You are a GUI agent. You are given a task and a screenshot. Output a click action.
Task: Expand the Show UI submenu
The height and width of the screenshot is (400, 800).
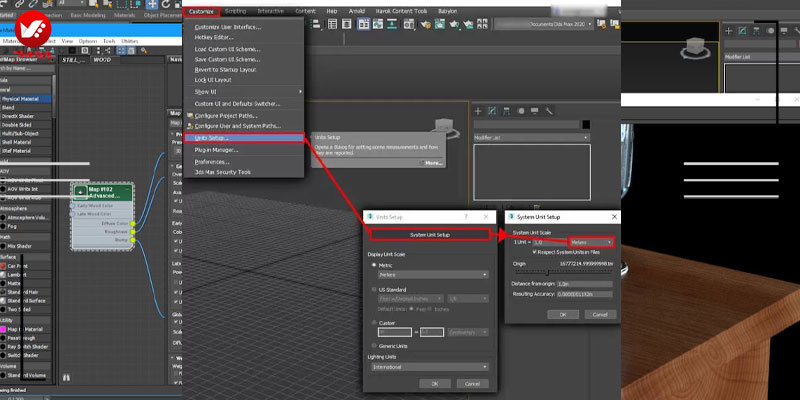coord(244,92)
